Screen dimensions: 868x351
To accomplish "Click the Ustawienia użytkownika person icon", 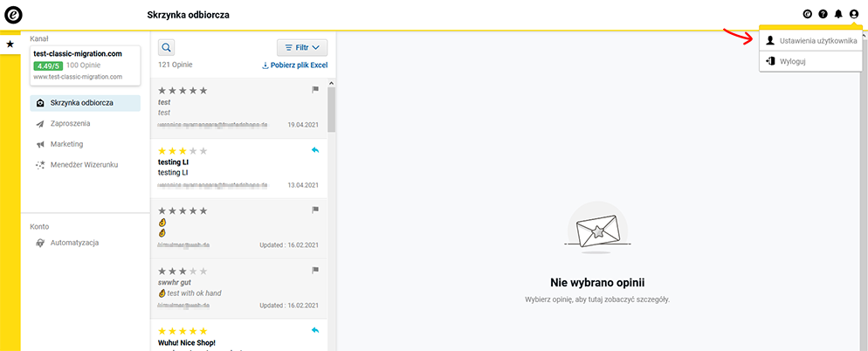I will [770, 40].
